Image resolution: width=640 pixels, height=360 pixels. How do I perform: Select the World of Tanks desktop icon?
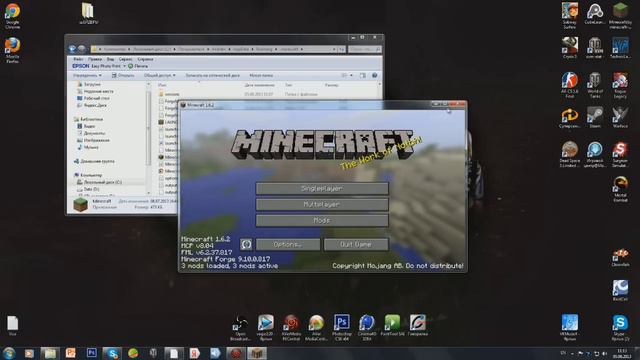point(595,84)
